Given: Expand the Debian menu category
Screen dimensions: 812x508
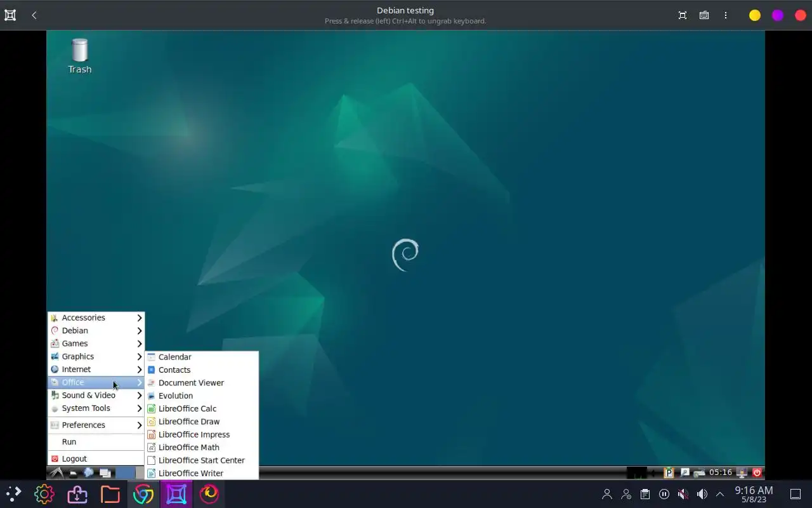Looking at the screenshot, I should coord(96,331).
